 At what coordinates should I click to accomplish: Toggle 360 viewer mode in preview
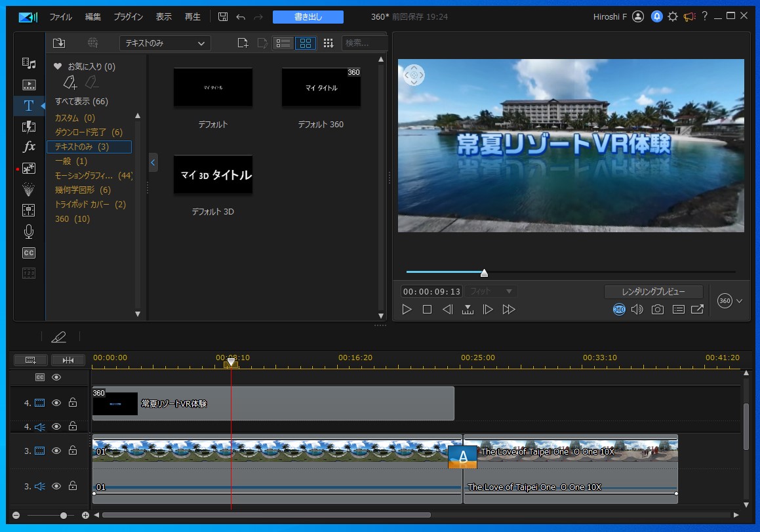pyautogui.click(x=618, y=310)
